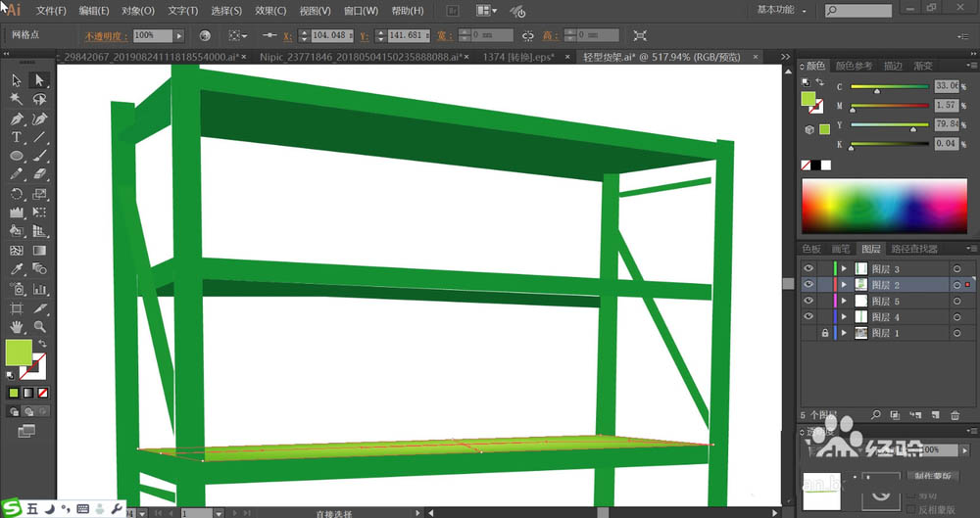Select the Mesh tool
Image resolution: width=980 pixels, height=518 pixels.
(x=17, y=251)
